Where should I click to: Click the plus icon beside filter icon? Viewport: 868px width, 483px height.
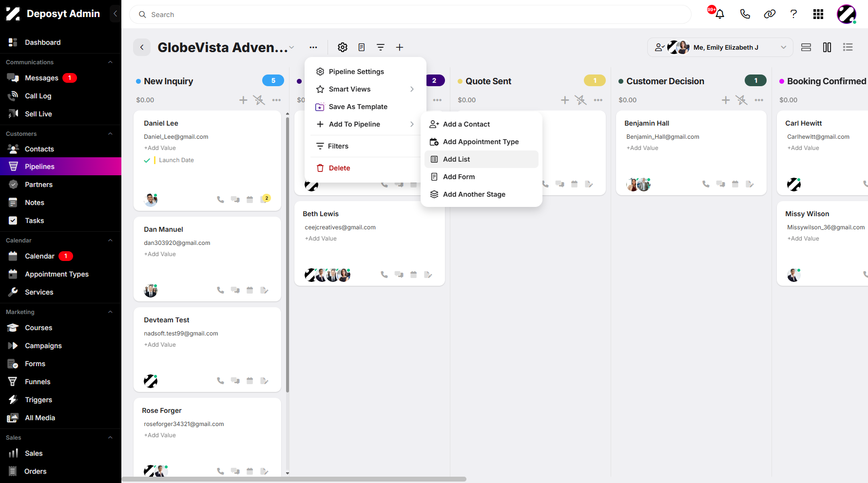(400, 47)
